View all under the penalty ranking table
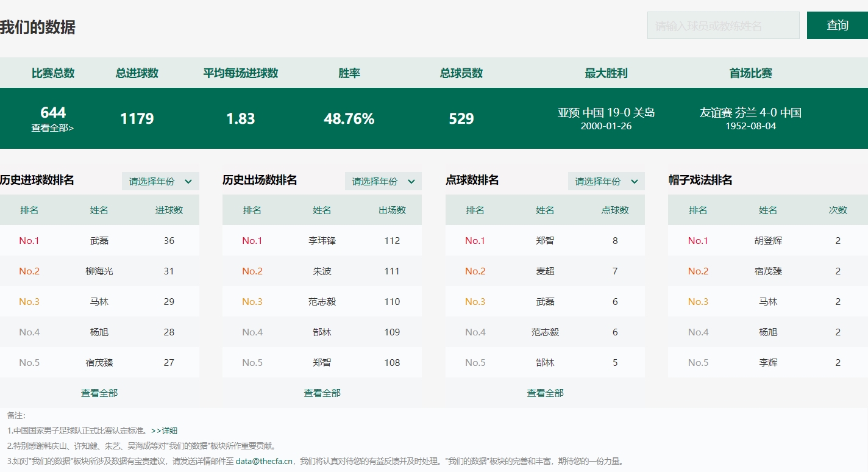The image size is (868, 472). tap(546, 393)
